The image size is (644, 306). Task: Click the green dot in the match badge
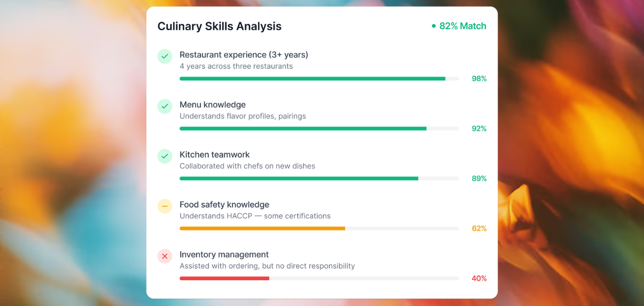click(x=434, y=26)
